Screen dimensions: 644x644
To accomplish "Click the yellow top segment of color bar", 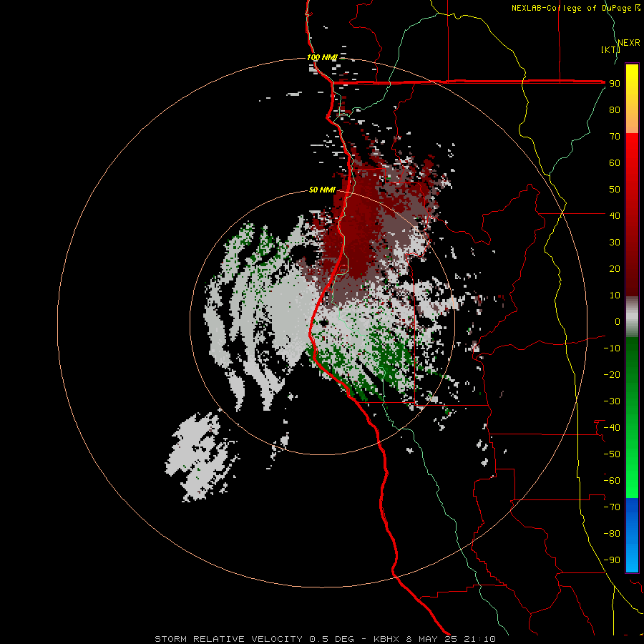I will [632, 99].
